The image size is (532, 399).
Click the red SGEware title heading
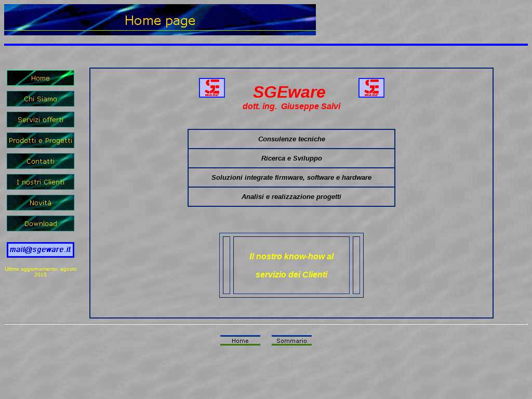(289, 92)
